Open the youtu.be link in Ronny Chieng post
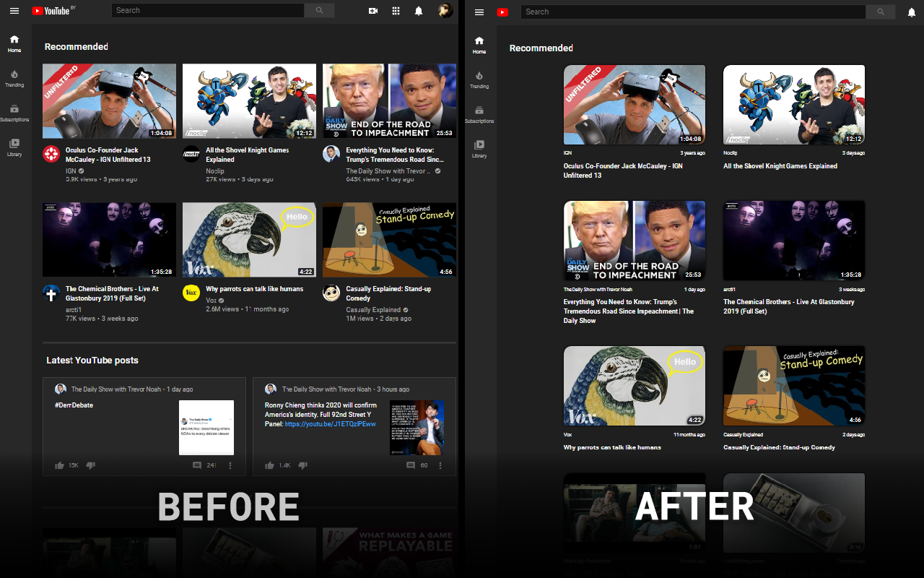Screen dimensions: 924x578 coord(331,424)
